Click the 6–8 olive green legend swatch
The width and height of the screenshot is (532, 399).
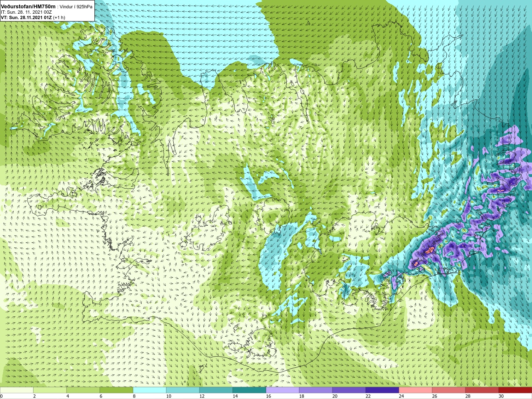pos(116,390)
